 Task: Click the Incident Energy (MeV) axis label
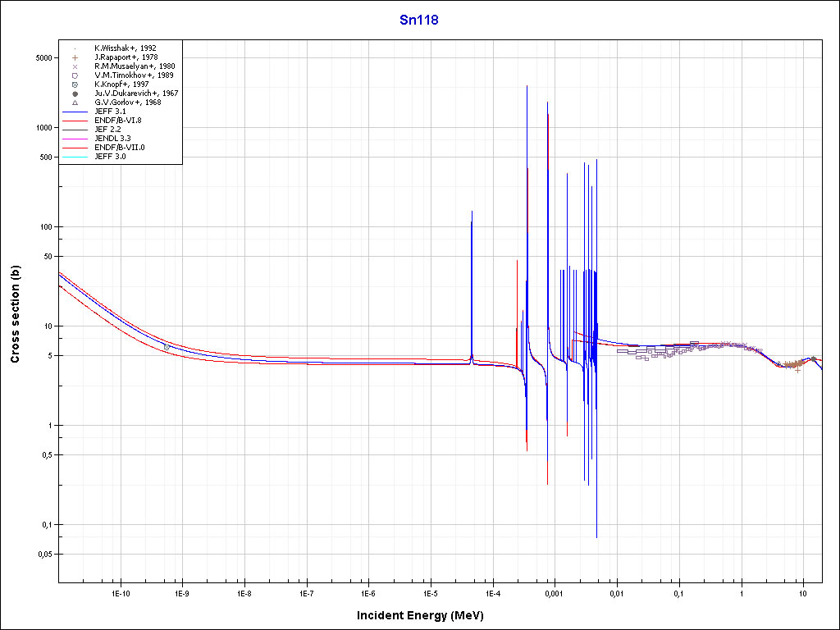[418, 615]
